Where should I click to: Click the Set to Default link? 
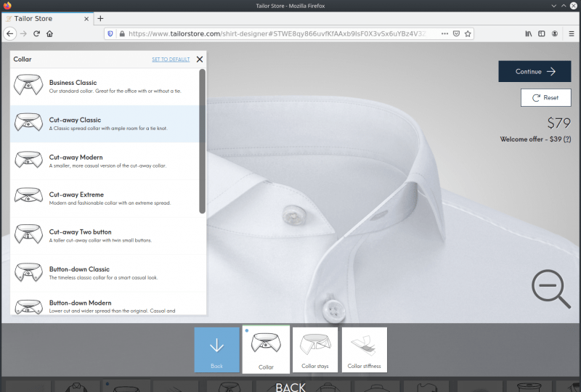click(171, 60)
